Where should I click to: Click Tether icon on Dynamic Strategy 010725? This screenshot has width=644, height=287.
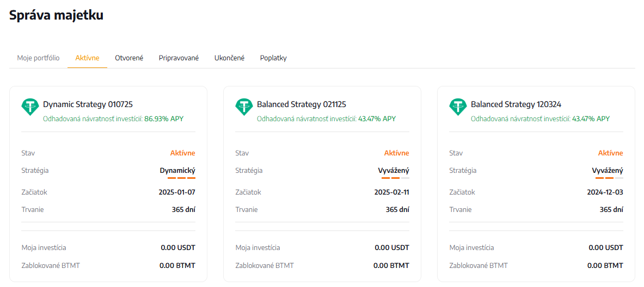[x=30, y=107]
